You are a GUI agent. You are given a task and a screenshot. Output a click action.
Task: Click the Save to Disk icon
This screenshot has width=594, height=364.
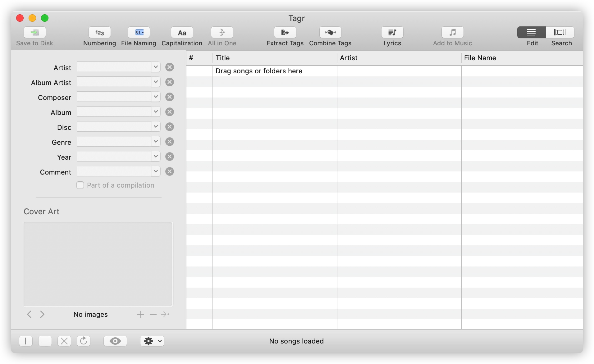coord(34,32)
